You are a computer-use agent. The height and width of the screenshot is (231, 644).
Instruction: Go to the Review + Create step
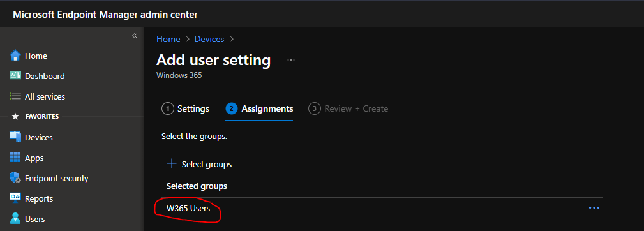(x=348, y=108)
